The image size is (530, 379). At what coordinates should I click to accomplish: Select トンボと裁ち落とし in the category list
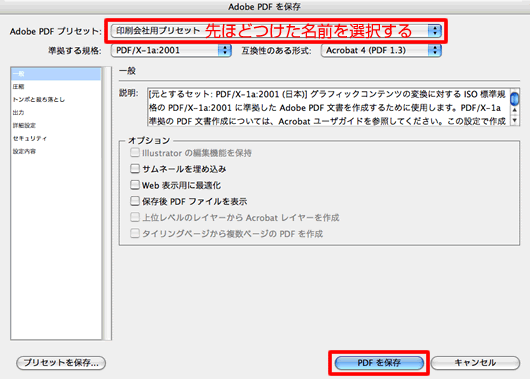(56, 99)
